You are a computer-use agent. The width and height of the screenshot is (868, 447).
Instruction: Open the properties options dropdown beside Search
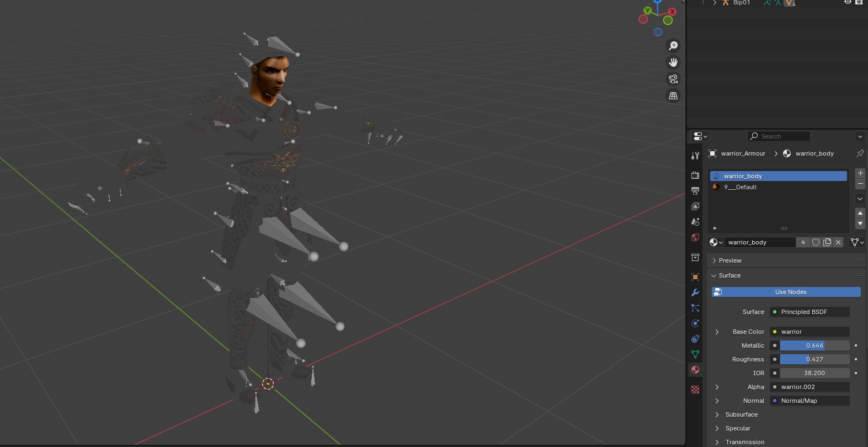coord(860,136)
